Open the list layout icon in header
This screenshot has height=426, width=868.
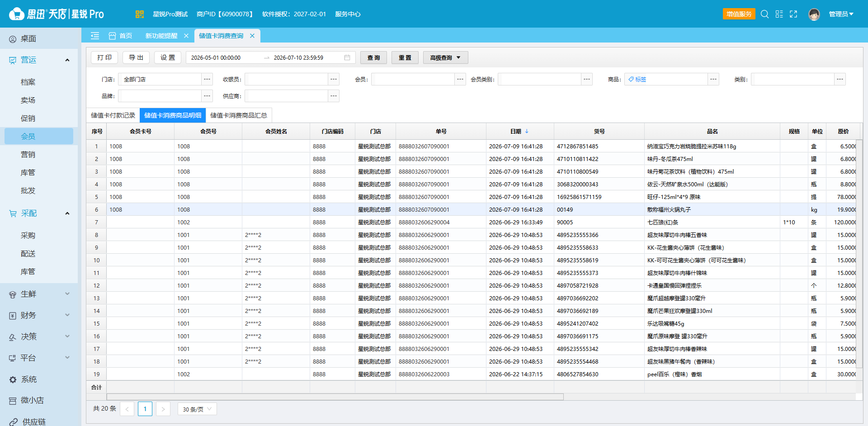tap(779, 14)
